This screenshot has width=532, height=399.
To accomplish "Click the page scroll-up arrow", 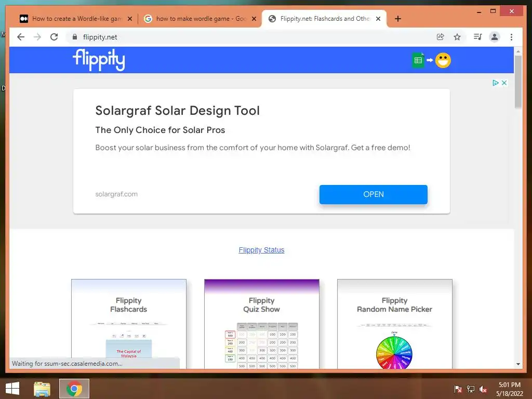I will [x=518, y=51].
